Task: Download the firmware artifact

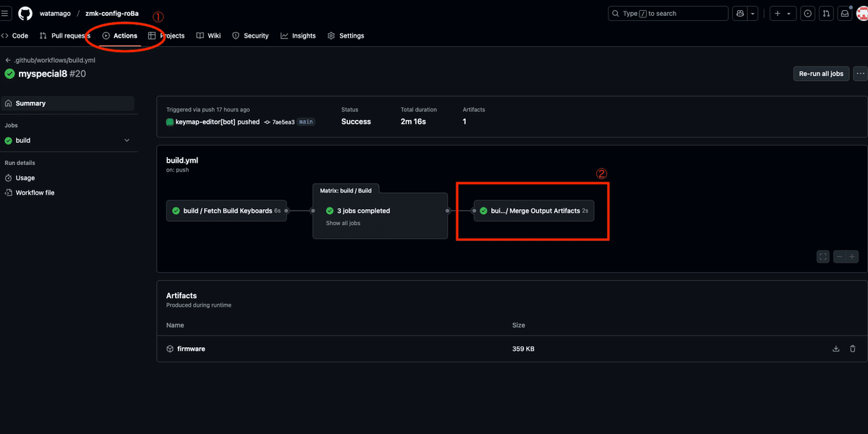Action: coord(836,349)
